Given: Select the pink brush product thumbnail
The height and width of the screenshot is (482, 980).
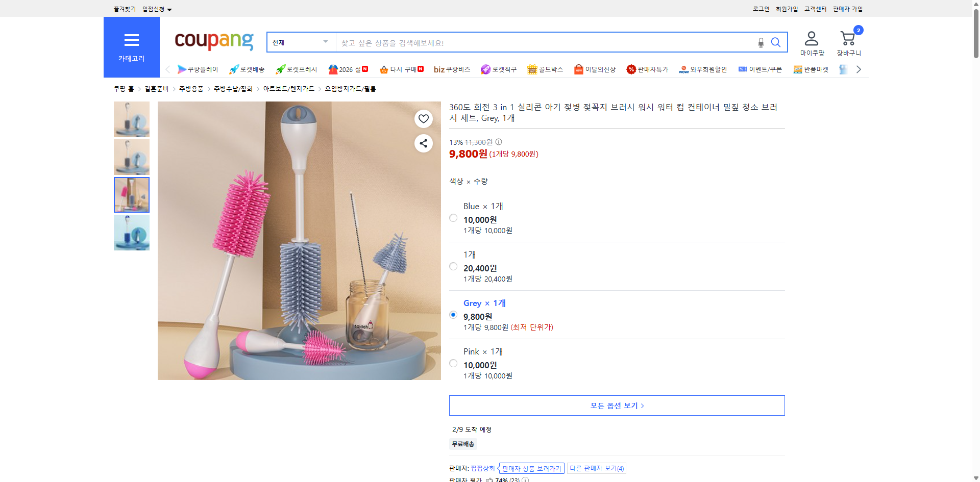Looking at the screenshot, I should 131,194.
